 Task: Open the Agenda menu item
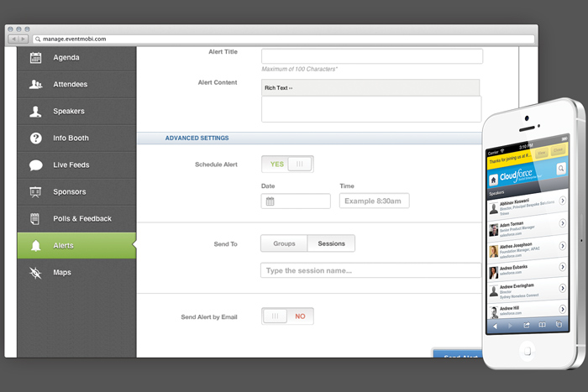click(x=76, y=58)
